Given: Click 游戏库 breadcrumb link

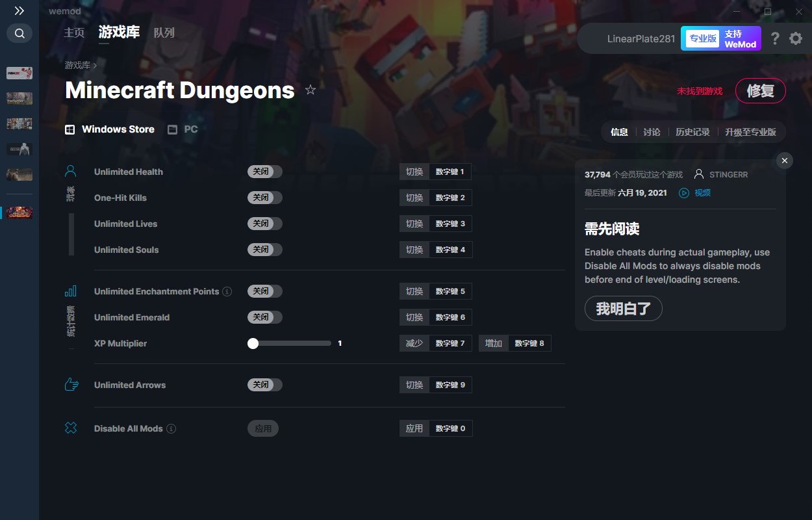Looking at the screenshot, I should pos(77,65).
